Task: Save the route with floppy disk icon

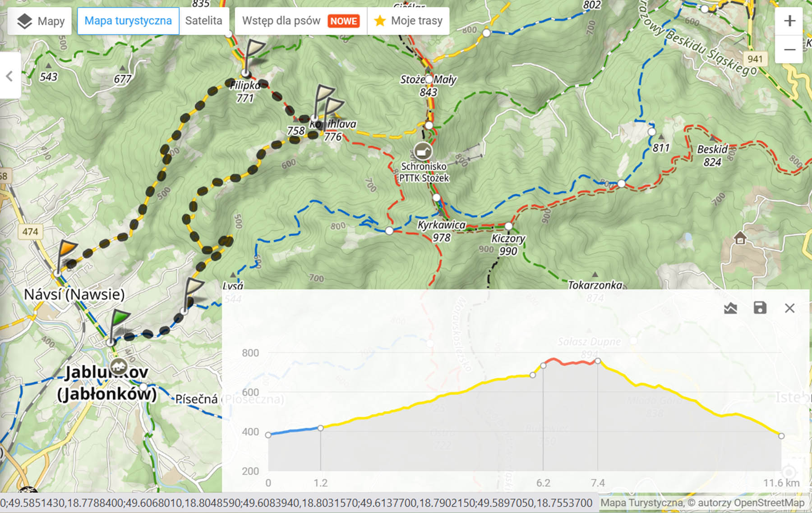Action: tap(760, 308)
